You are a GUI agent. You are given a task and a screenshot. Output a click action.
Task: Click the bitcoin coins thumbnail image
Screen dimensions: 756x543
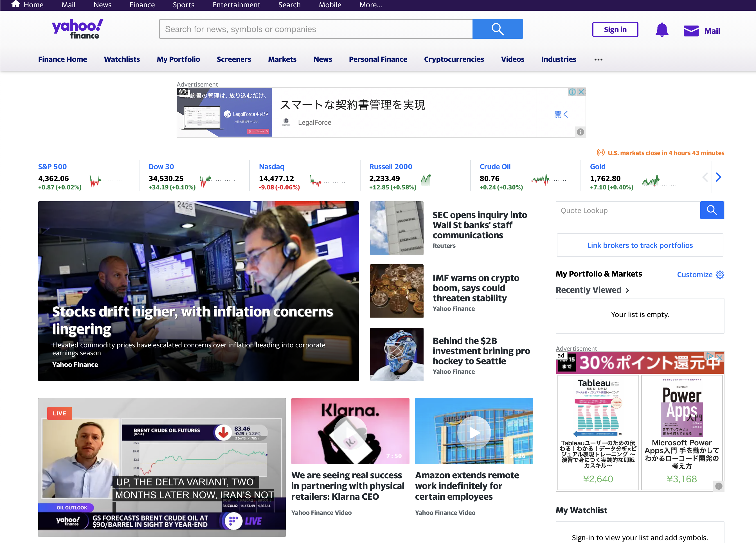[397, 291]
